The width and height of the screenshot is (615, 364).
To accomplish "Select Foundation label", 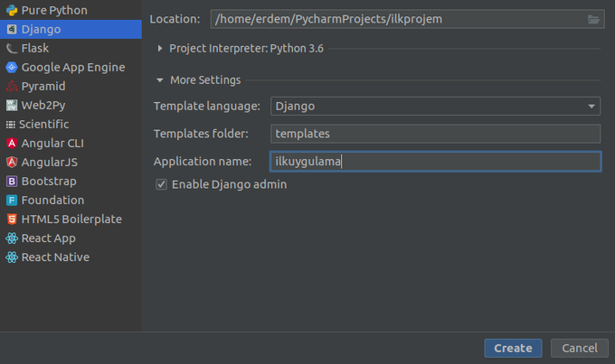I will click(53, 201).
